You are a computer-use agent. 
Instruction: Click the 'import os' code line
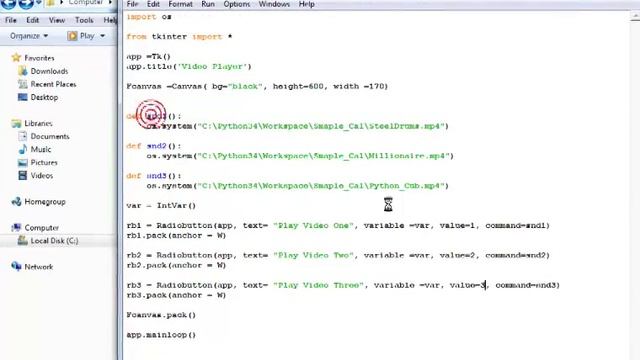pyautogui.click(x=149, y=17)
